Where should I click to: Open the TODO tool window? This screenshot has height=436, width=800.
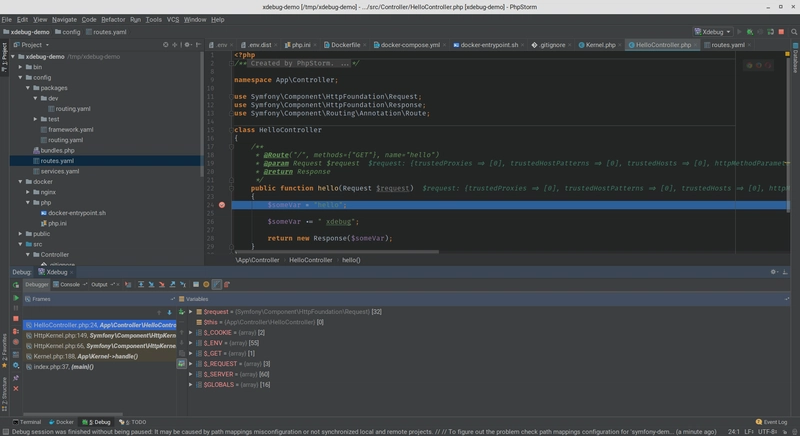point(133,422)
